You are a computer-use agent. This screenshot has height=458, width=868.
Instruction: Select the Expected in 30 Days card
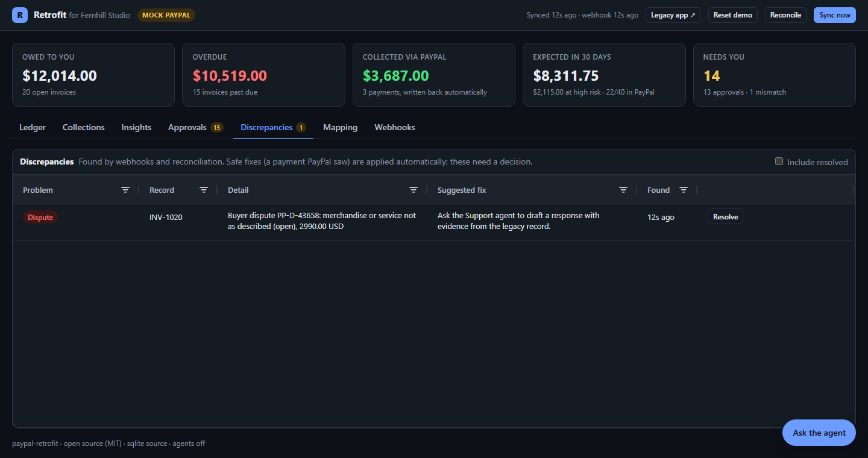(x=604, y=75)
